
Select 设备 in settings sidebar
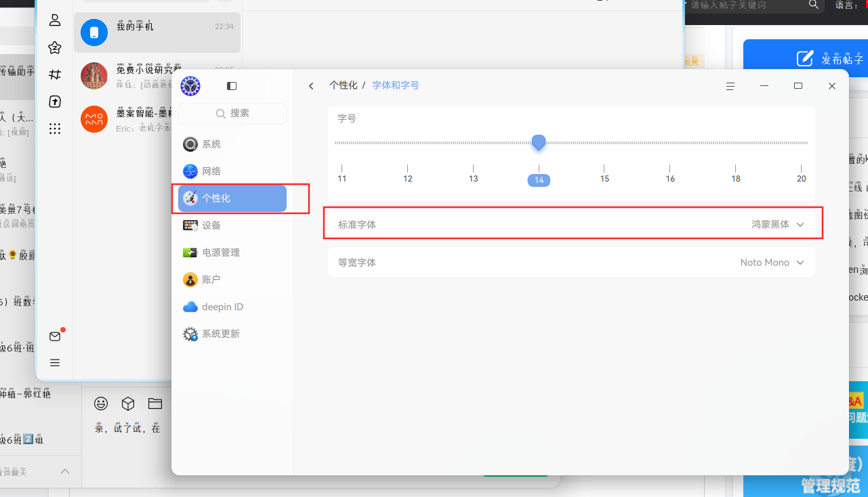click(232, 225)
